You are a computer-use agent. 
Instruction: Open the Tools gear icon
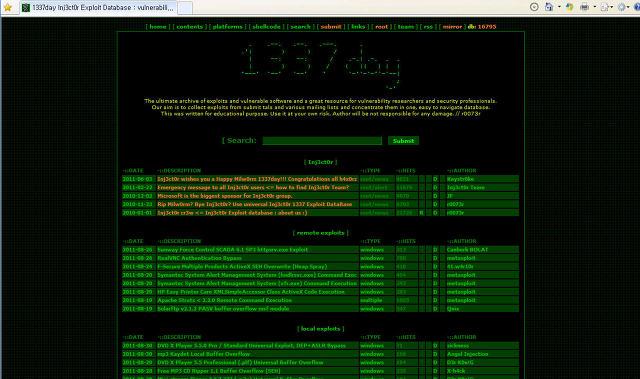(x=621, y=7)
